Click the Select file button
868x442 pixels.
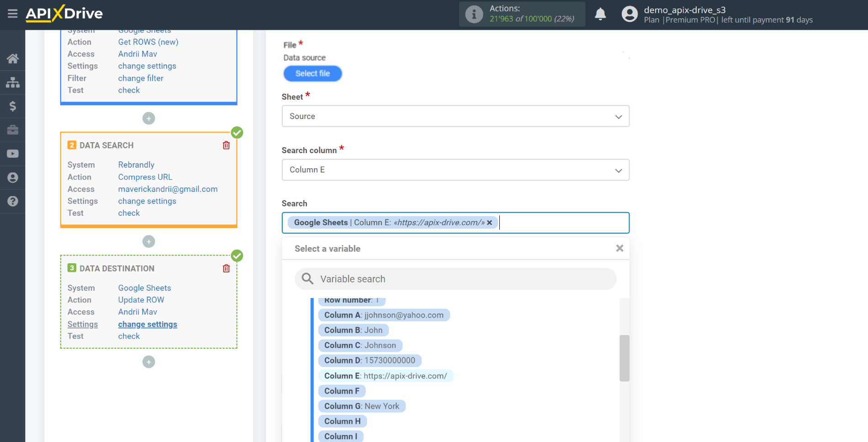(x=312, y=74)
